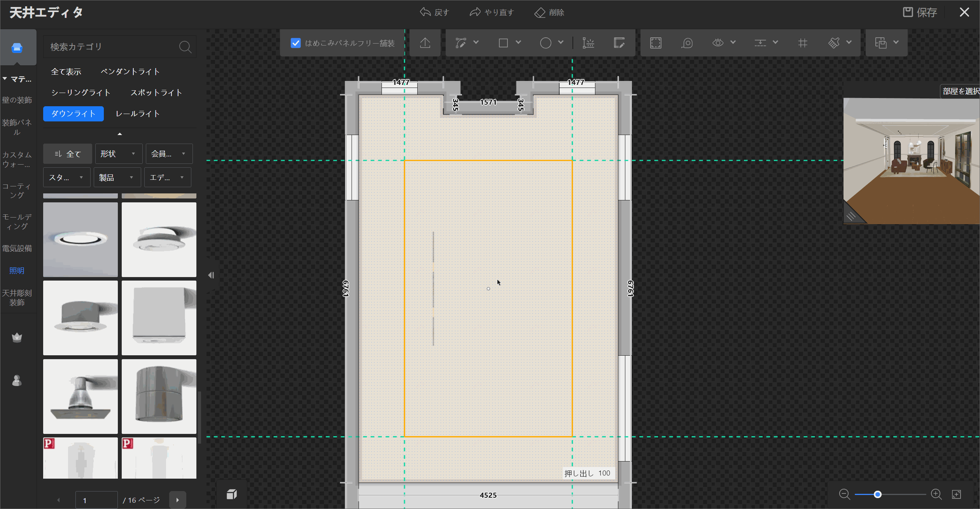This screenshot has width=980, height=509.
Task: Click the 3D room preview thumbnail
Action: click(911, 161)
